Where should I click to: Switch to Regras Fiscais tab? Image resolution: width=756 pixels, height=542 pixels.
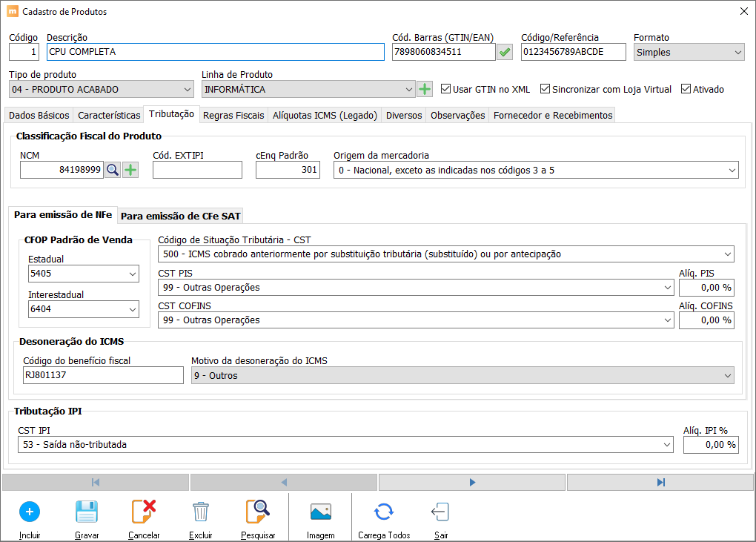point(233,115)
